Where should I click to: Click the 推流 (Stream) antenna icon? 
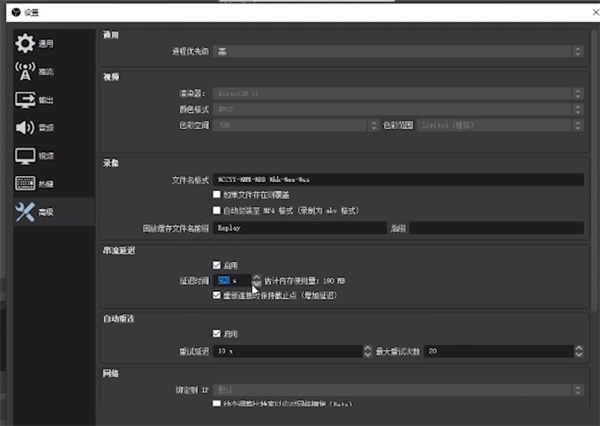click(x=25, y=71)
